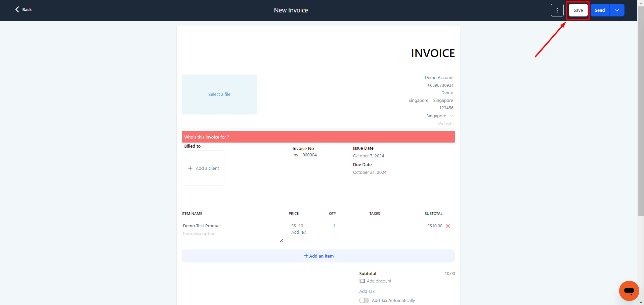Viewport: 644px width, 305px height.
Task: Click the Item description field
Action: pyautogui.click(x=199, y=234)
